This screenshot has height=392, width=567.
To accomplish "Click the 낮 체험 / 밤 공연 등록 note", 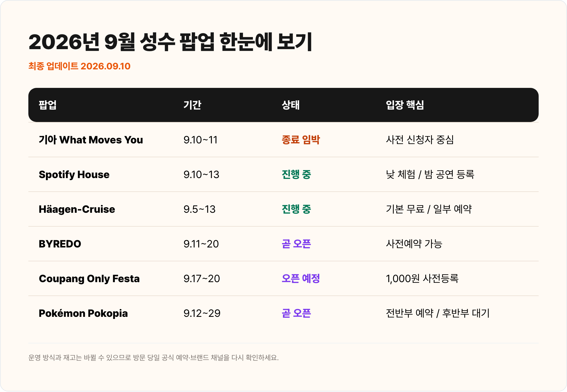I will click(430, 175).
